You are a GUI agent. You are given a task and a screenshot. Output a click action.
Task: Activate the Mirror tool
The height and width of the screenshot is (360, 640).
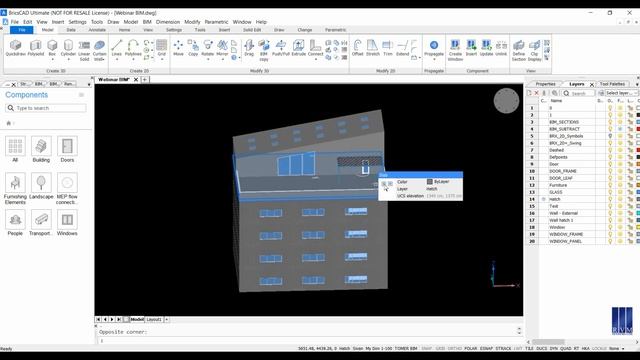tap(222, 48)
